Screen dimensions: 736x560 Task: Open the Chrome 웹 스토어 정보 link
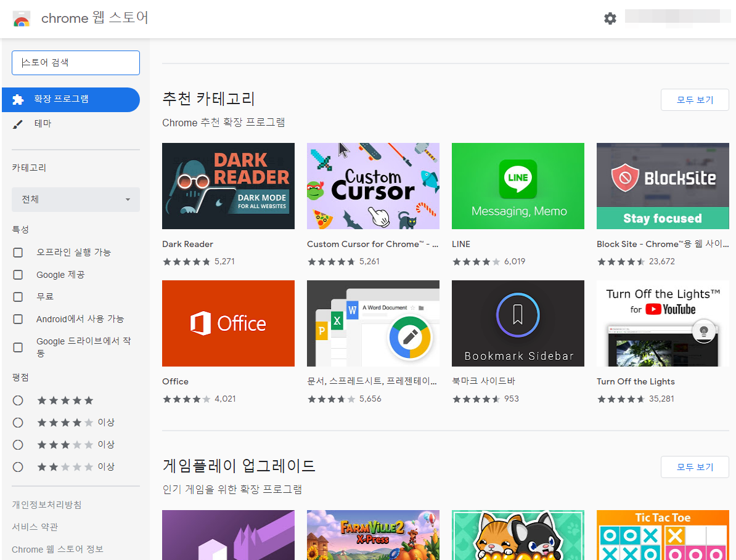point(58,549)
